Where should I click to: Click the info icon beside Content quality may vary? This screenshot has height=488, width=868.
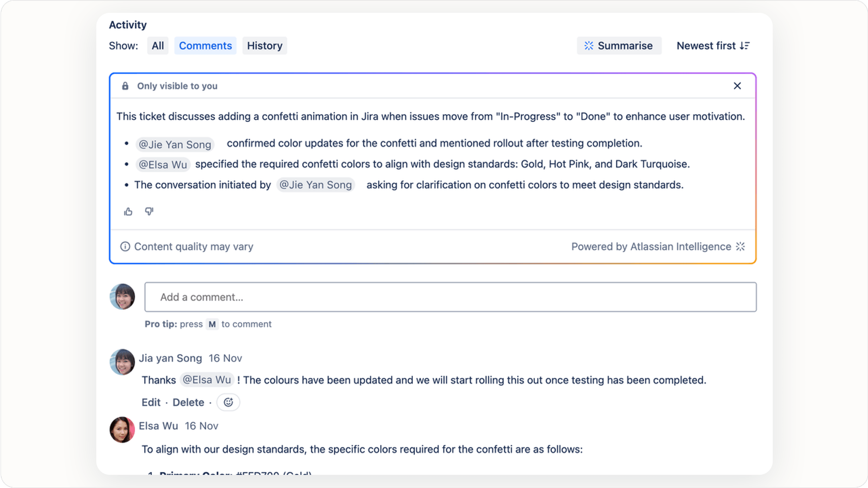[x=125, y=246]
